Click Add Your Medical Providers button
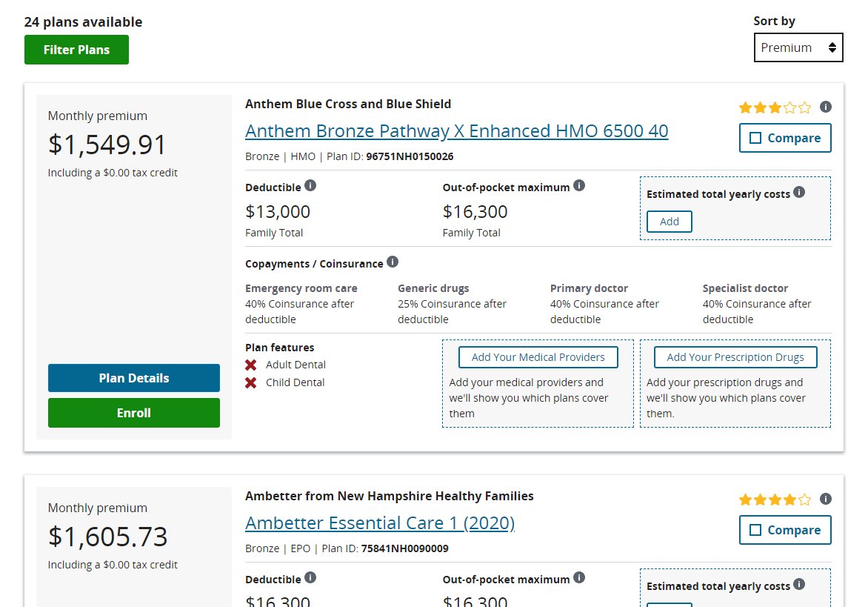Screen dimensions: 868x607 click(538, 357)
